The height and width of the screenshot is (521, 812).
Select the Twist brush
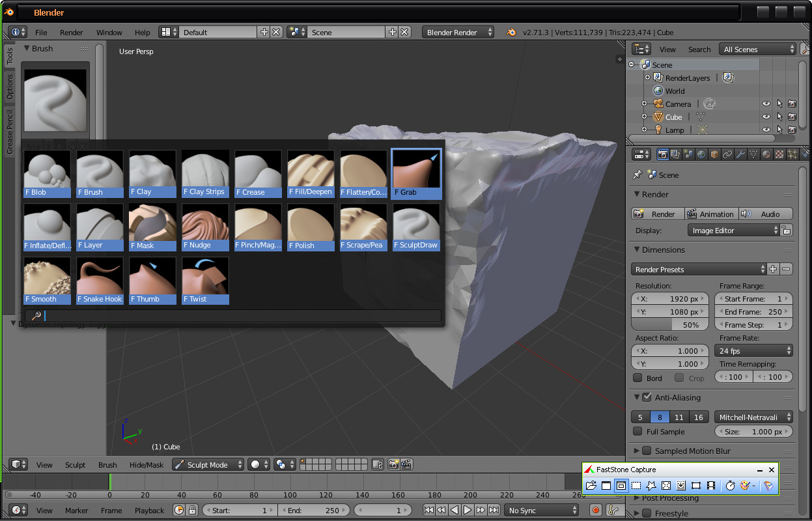pos(205,281)
